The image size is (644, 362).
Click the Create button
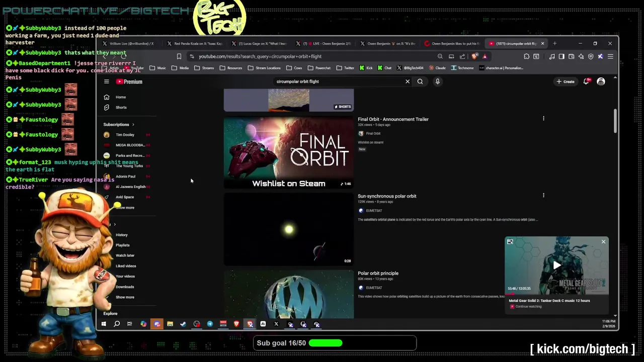566,81
